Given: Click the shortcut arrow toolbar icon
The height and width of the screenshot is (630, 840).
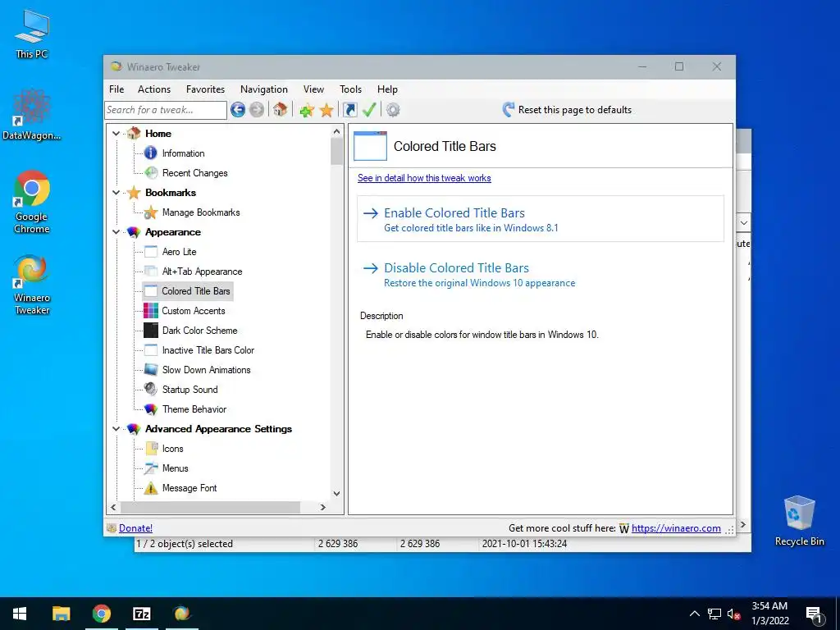Looking at the screenshot, I should [x=349, y=110].
